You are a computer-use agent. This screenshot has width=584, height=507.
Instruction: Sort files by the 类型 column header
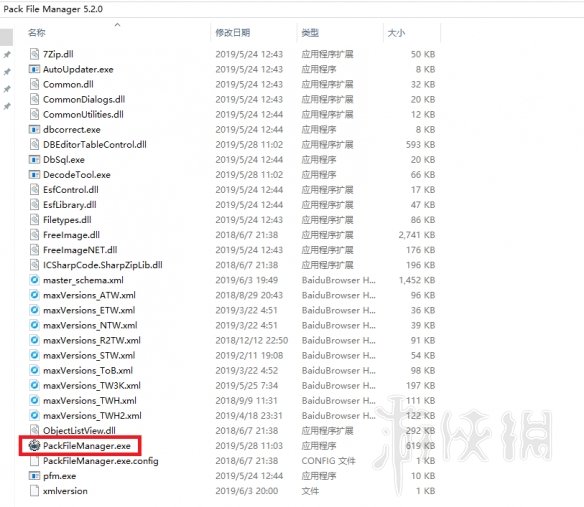tap(310, 33)
